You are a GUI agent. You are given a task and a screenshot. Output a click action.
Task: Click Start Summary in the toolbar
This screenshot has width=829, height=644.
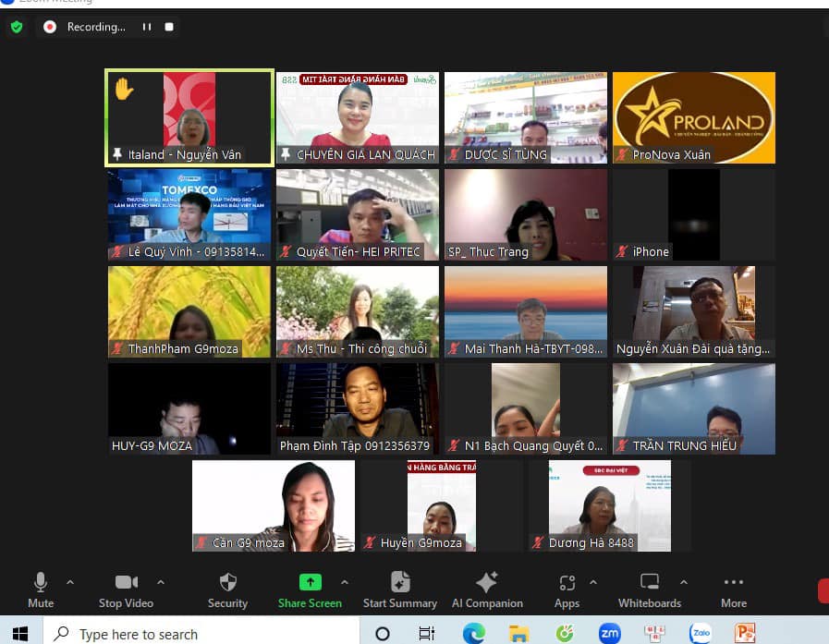[x=400, y=589]
